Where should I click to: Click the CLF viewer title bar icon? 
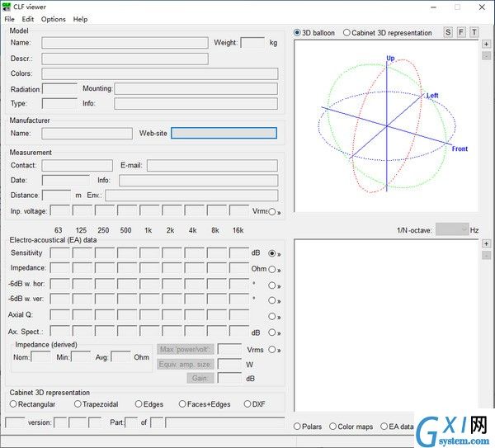(x=6, y=7)
